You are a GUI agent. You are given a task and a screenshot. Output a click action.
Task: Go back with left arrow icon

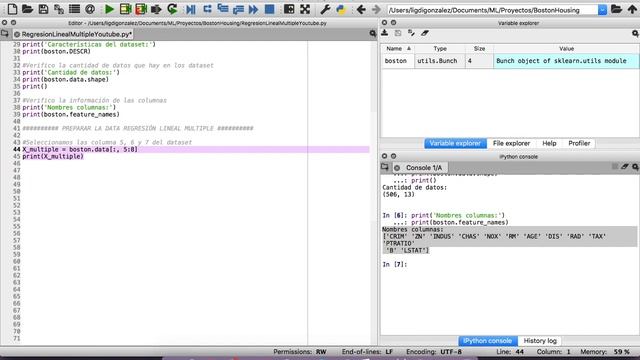[361, 9]
